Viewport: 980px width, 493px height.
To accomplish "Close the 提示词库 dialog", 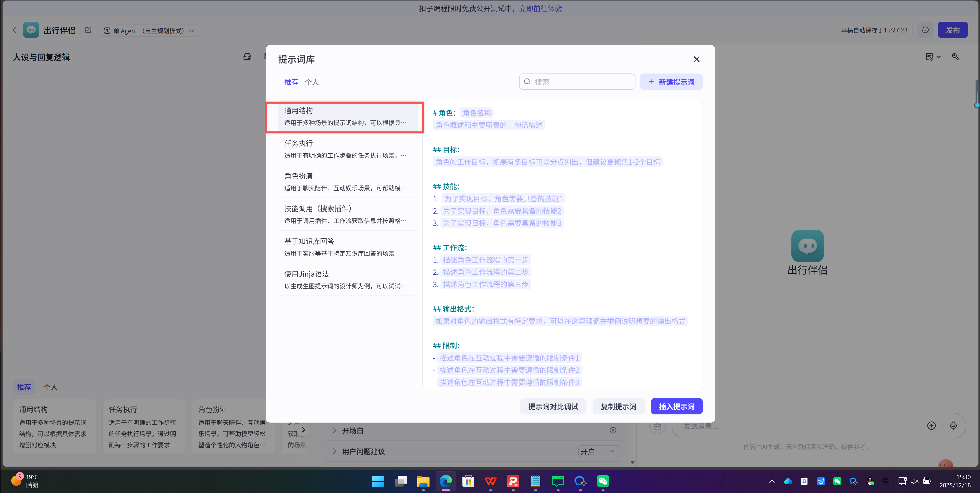I will (696, 59).
